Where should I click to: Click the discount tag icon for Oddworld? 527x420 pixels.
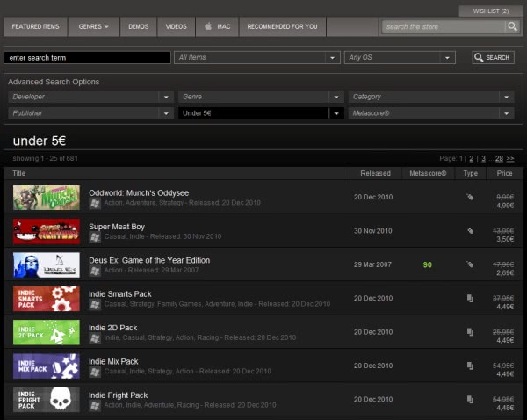[470, 197]
